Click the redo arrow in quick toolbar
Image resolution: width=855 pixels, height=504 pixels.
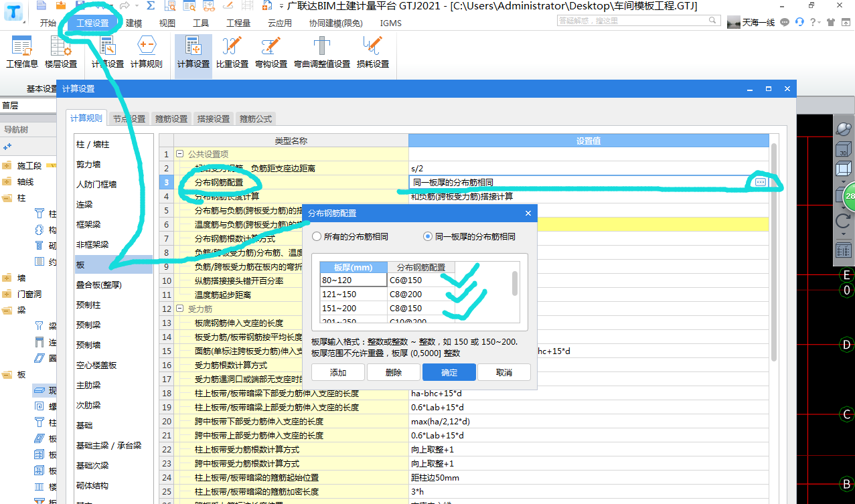(125, 6)
